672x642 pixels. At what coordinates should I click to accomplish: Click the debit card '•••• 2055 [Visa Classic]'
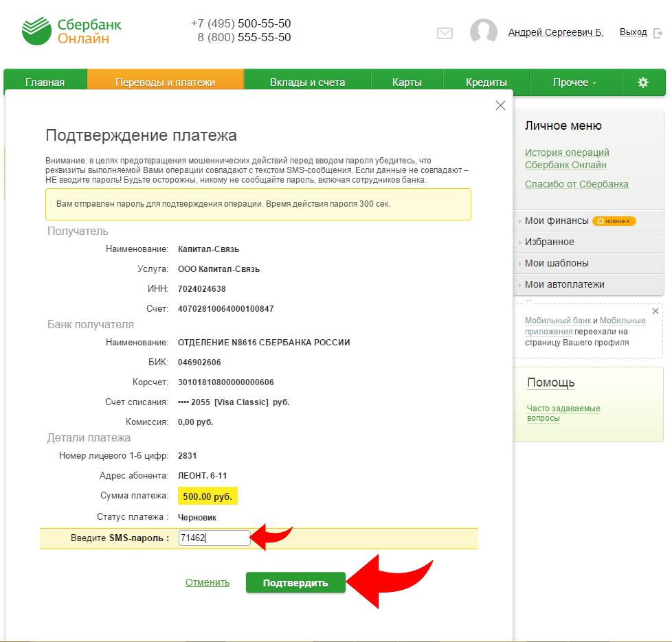click(x=223, y=402)
